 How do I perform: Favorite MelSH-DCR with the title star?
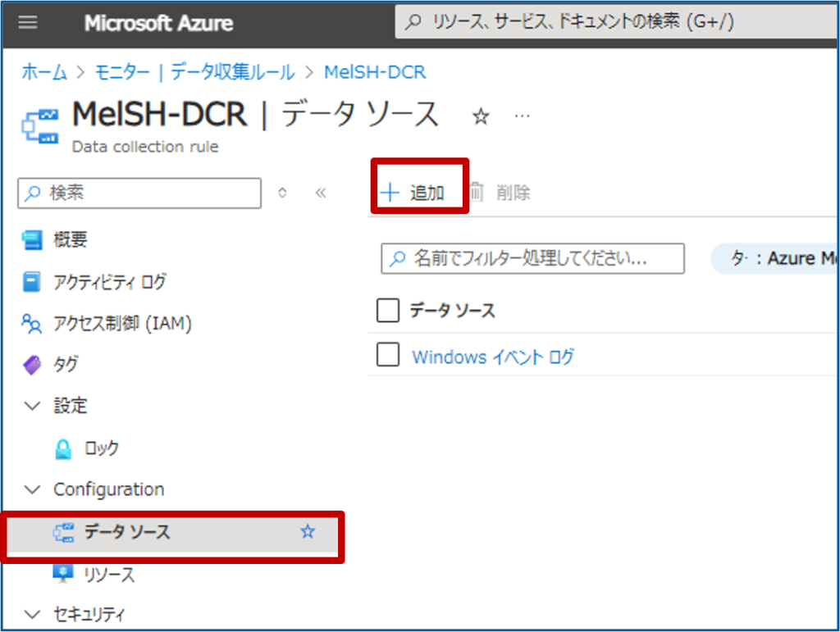point(481,116)
